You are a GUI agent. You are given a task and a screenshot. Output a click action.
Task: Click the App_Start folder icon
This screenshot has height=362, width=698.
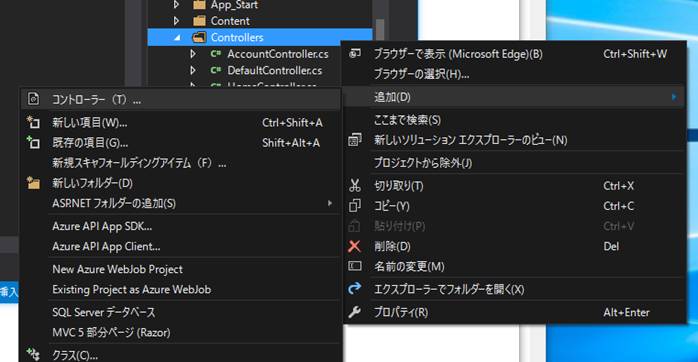[x=199, y=4]
